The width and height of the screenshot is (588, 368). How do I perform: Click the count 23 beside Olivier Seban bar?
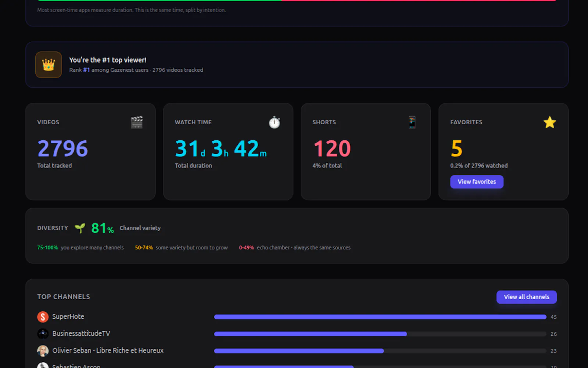(553, 351)
